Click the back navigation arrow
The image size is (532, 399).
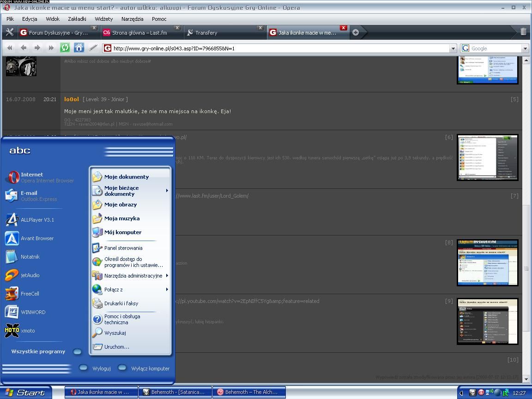(x=24, y=48)
